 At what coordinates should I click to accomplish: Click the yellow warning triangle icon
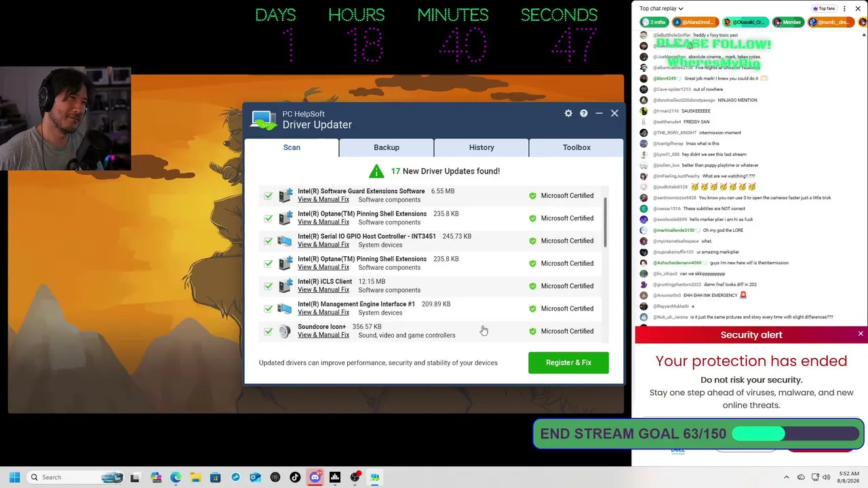376,171
